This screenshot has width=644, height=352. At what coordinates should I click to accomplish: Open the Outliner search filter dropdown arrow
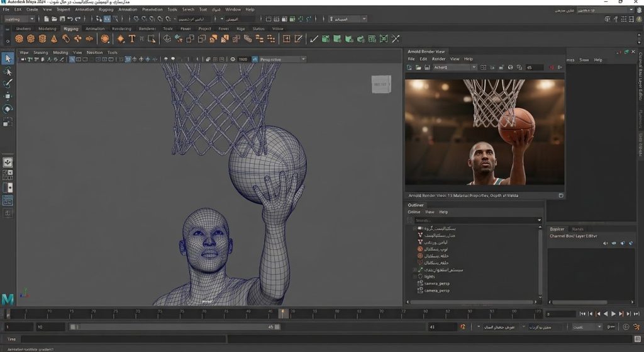click(x=539, y=220)
